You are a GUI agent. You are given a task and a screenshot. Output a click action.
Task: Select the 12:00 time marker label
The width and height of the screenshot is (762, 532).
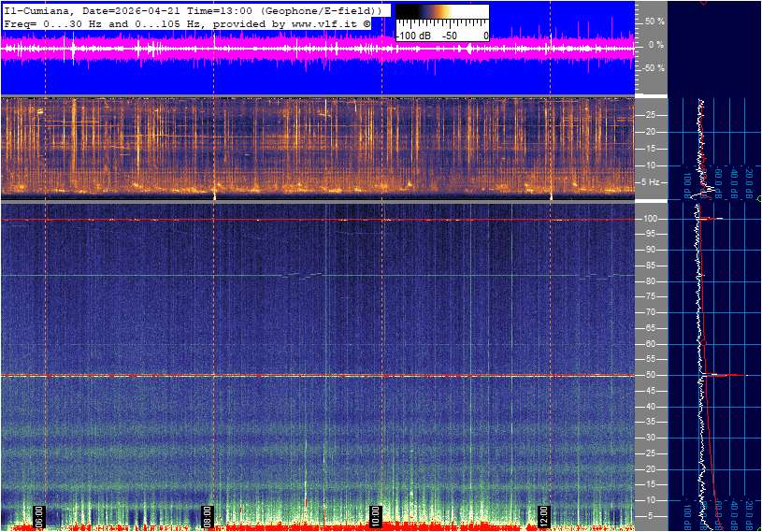(x=544, y=514)
